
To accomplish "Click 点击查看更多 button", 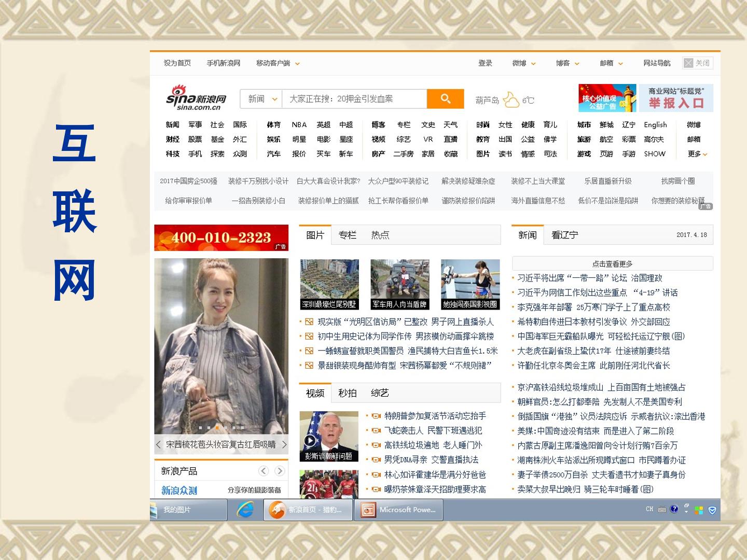I will pyautogui.click(x=612, y=263).
